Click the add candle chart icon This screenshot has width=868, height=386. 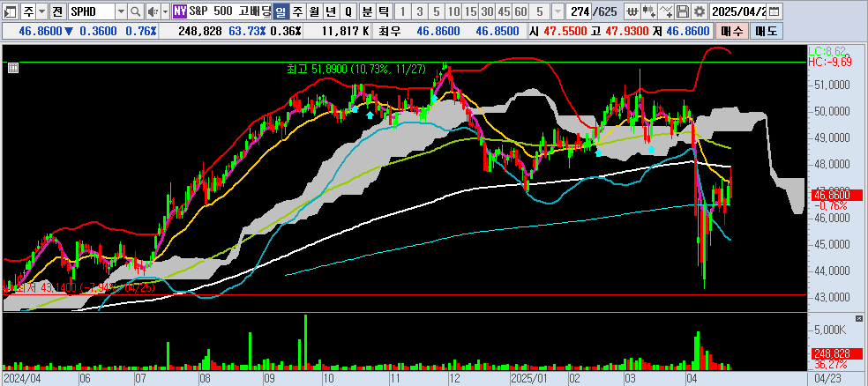(x=648, y=11)
